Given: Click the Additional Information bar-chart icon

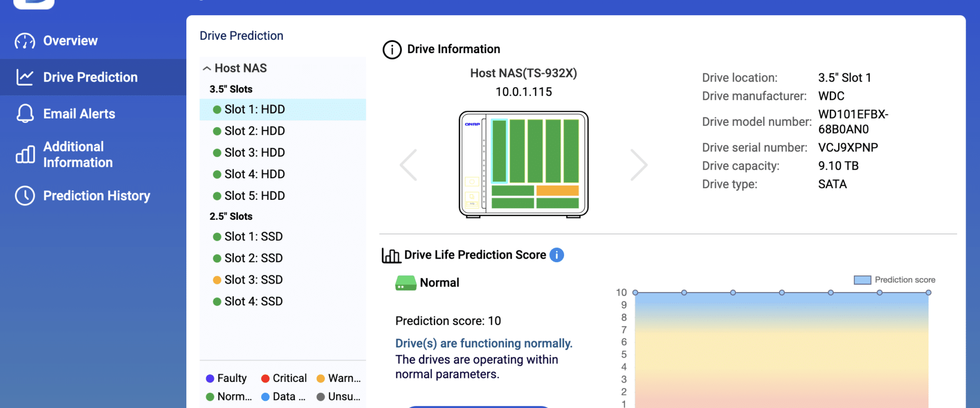Looking at the screenshot, I should pos(25,154).
